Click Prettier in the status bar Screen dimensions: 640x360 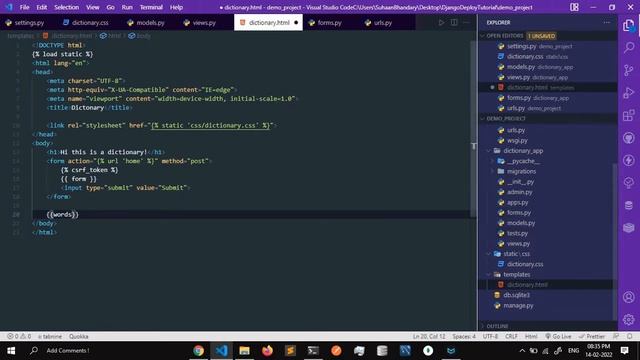[x=591, y=336]
